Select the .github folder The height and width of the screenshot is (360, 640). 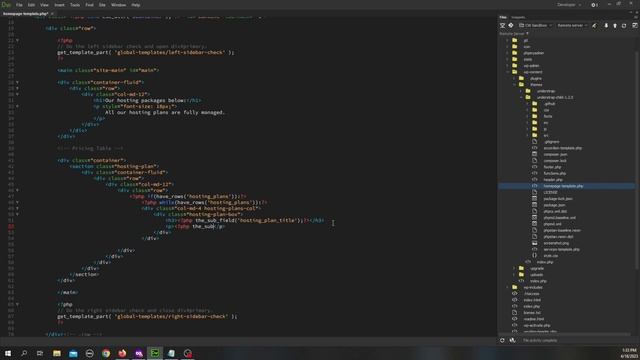pyautogui.click(x=549, y=104)
